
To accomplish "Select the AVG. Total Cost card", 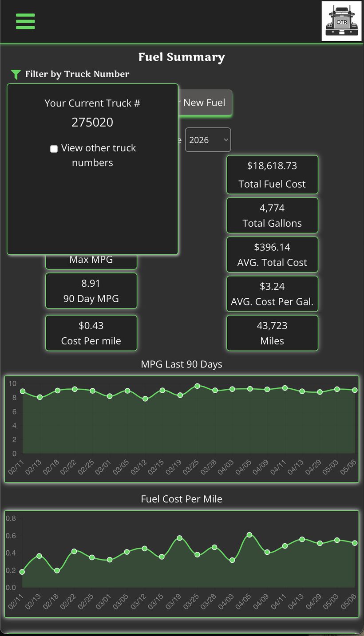I will (x=272, y=254).
